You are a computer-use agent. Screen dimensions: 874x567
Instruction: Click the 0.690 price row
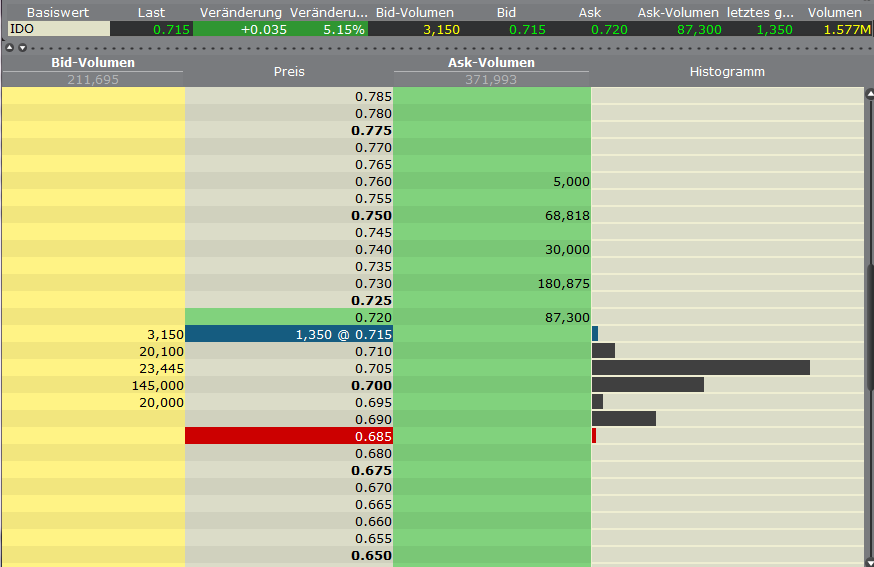coord(289,419)
